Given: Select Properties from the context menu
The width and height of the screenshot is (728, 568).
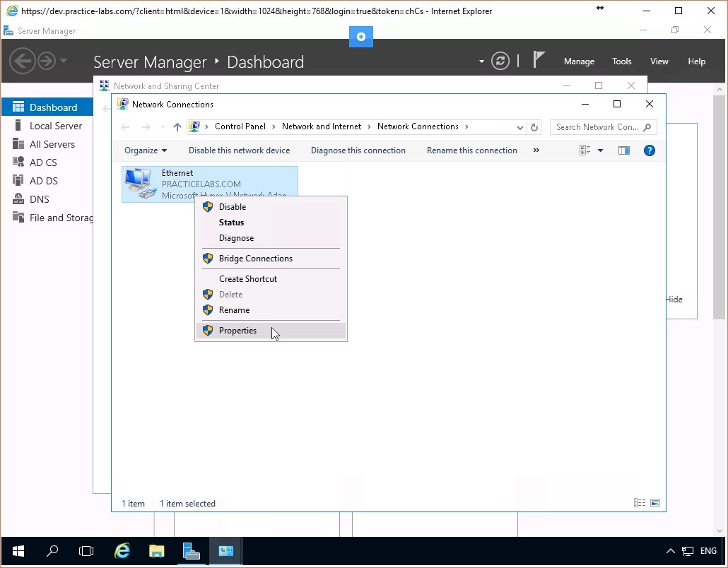Looking at the screenshot, I should pos(237,330).
